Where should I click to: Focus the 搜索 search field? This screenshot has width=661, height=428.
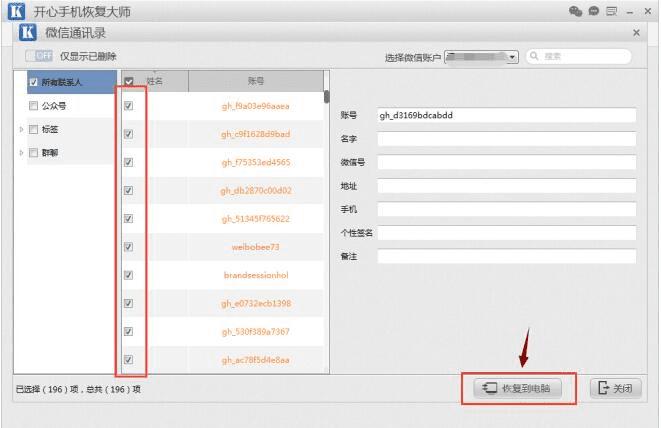[x=579, y=56]
